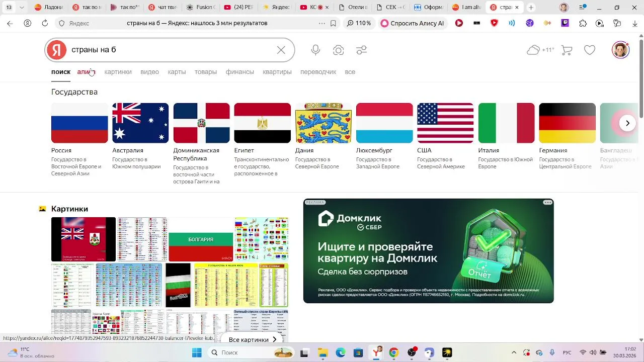Open image search camera icon

pos(339,50)
